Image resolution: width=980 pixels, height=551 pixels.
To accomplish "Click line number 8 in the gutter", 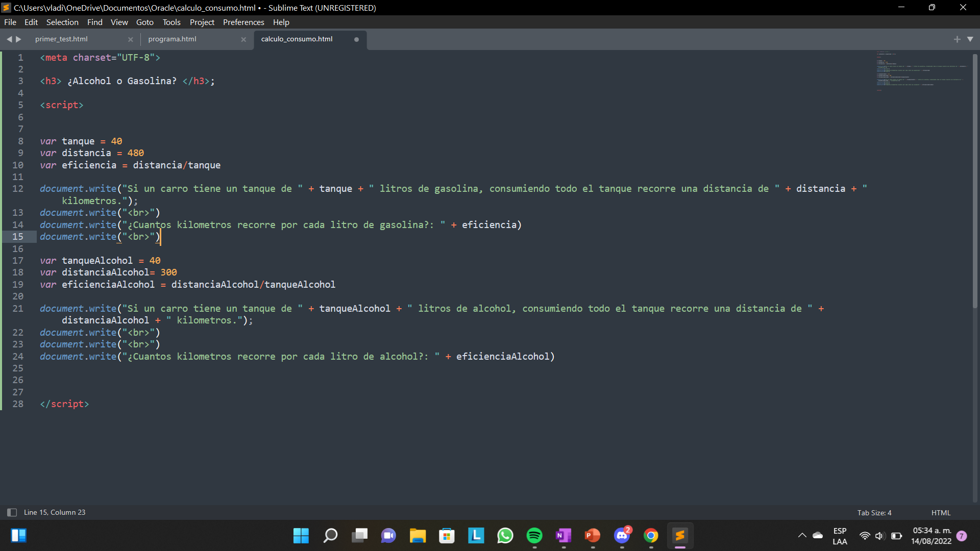I will (x=20, y=141).
